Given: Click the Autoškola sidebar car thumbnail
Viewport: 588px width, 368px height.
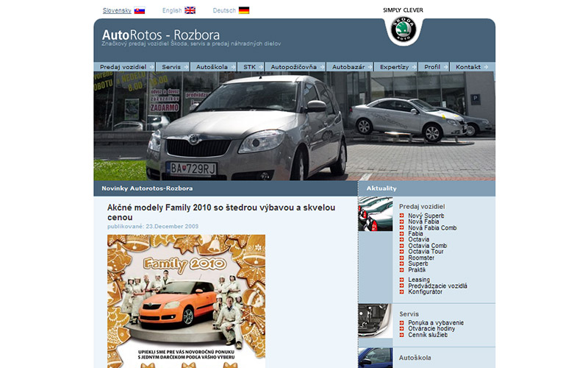Looking at the screenshot, I should pos(376,358).
